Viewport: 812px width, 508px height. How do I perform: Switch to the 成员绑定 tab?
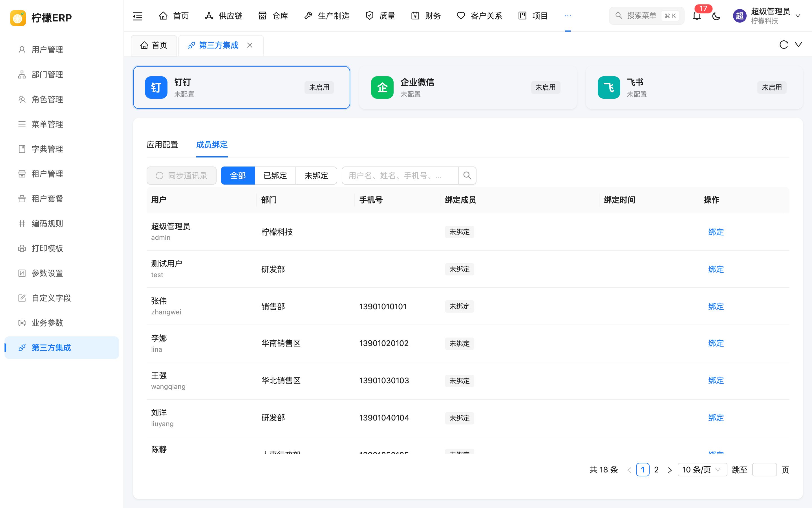tap(212, 145)
